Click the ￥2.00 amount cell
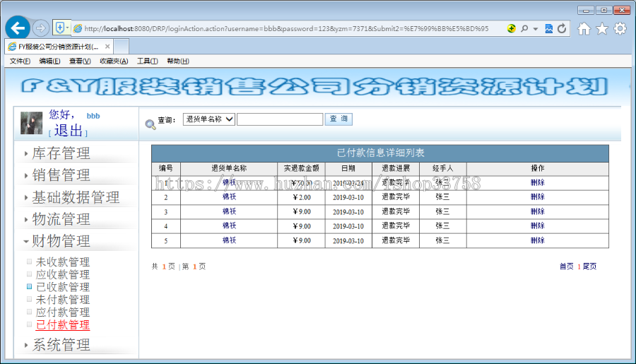Screen dimensions: 636x364 coord(301,198)
